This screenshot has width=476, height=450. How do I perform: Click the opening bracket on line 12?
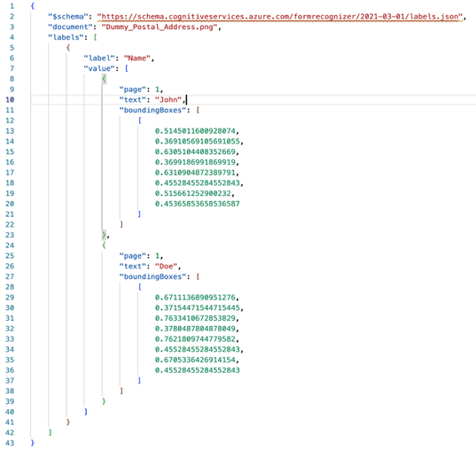click(140, 120)
